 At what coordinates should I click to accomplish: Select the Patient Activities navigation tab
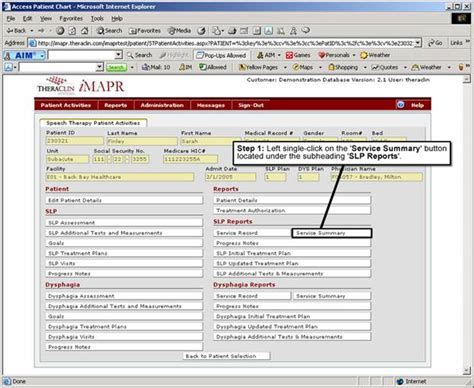pyautogui.click(x=66, y=105)
